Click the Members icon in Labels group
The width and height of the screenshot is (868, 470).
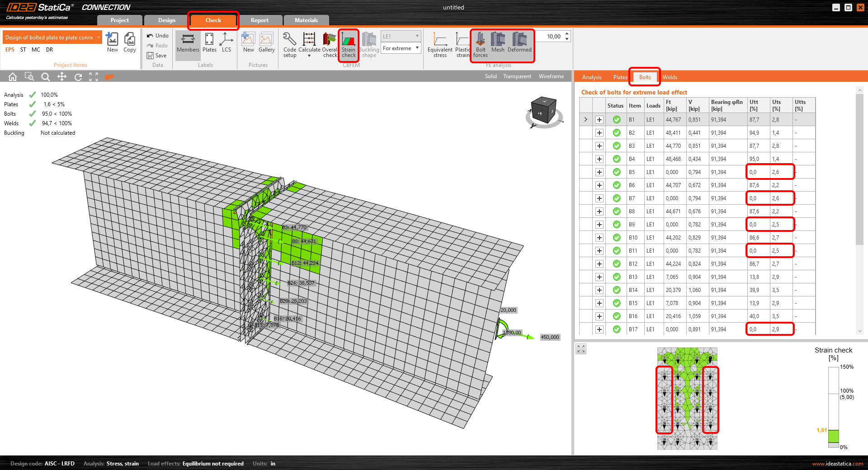(188, 44)
